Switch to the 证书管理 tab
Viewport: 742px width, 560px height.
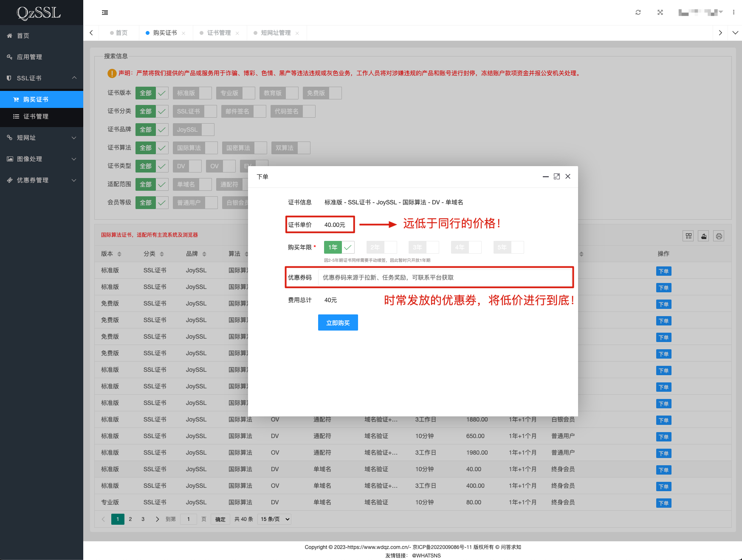[x=219, y=33]
